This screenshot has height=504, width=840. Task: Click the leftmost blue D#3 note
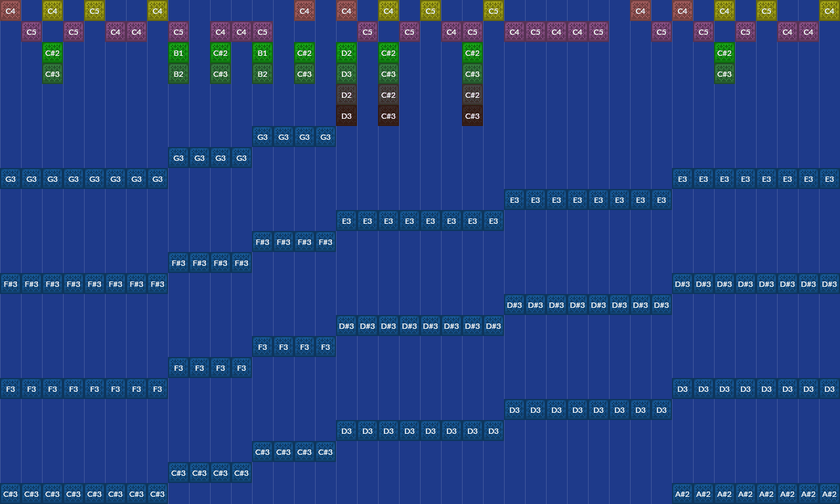click(x=346, y=325)
